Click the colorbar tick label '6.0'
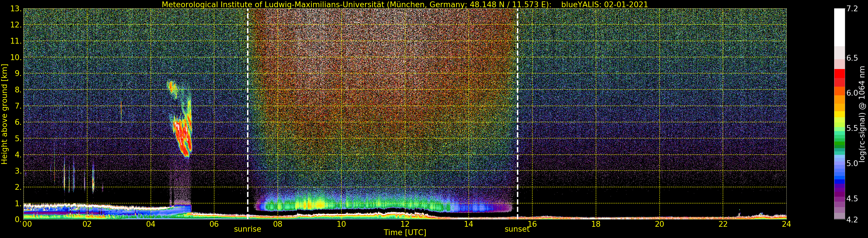 point(852,93)
